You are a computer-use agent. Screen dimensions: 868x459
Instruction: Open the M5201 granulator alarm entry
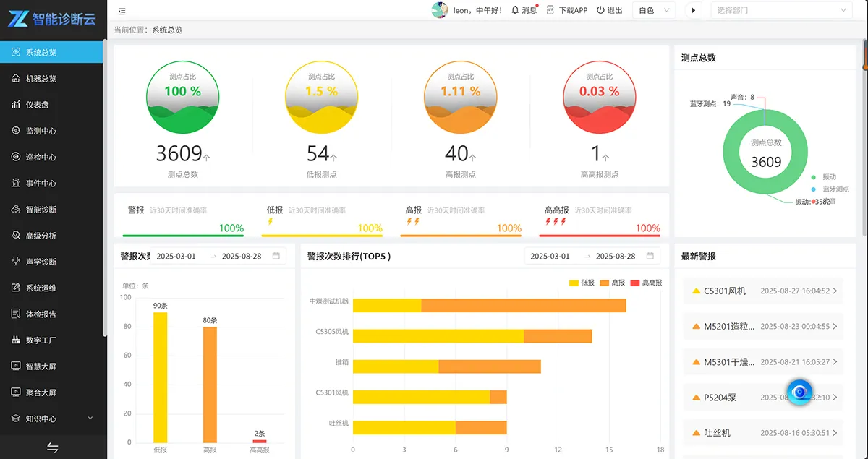click(763, 327)
